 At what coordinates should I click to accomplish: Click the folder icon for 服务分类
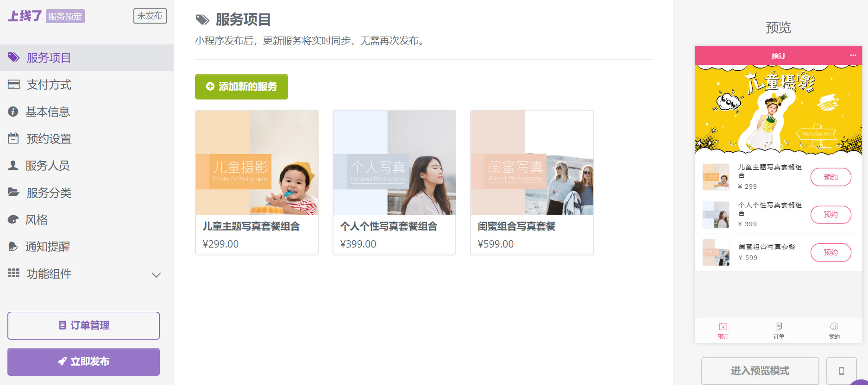[x=13, y=192]
